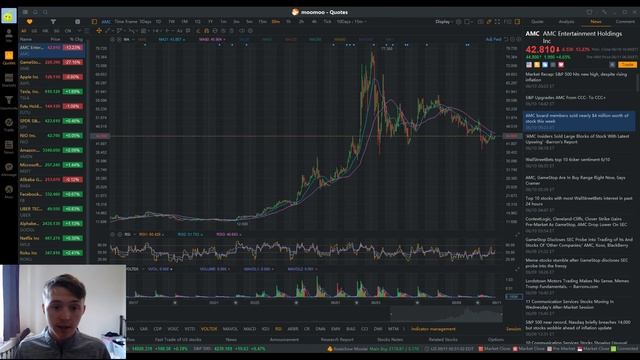The height and width of the screenshot is (360, 640).
Task: Click the search icon in title bar
Action: (x=45, y=12)
